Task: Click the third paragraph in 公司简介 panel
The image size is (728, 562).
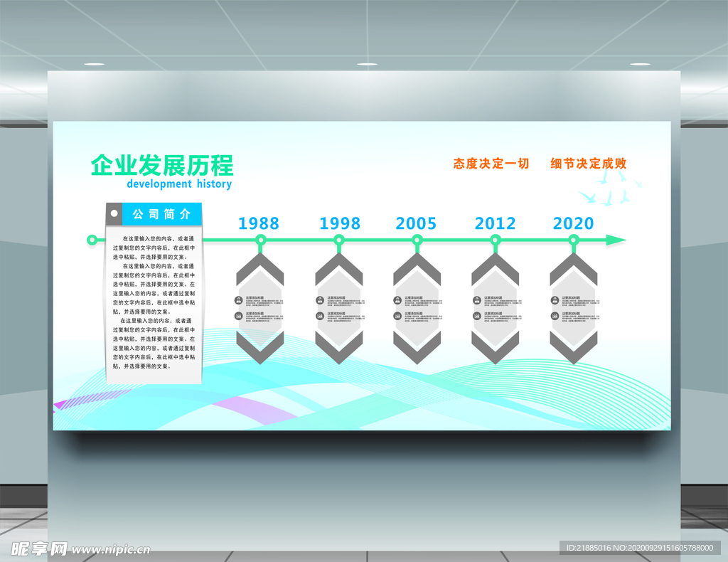Action: tap(154, 343)
